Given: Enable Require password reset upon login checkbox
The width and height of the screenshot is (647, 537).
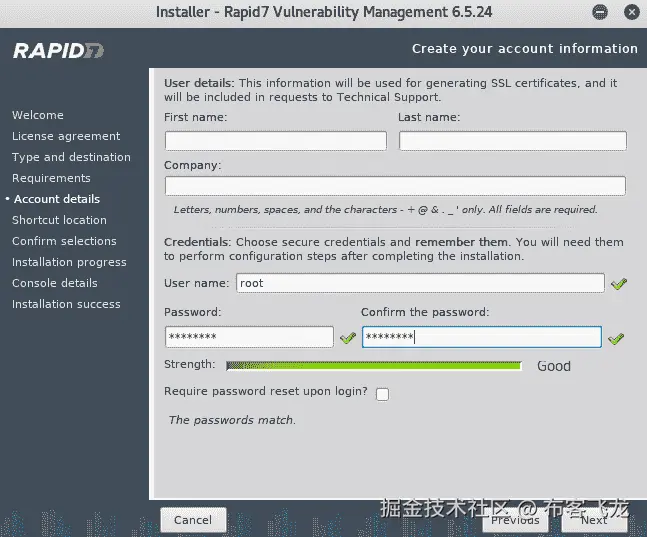Looking at the screenshot, I should tap(383, 394).
